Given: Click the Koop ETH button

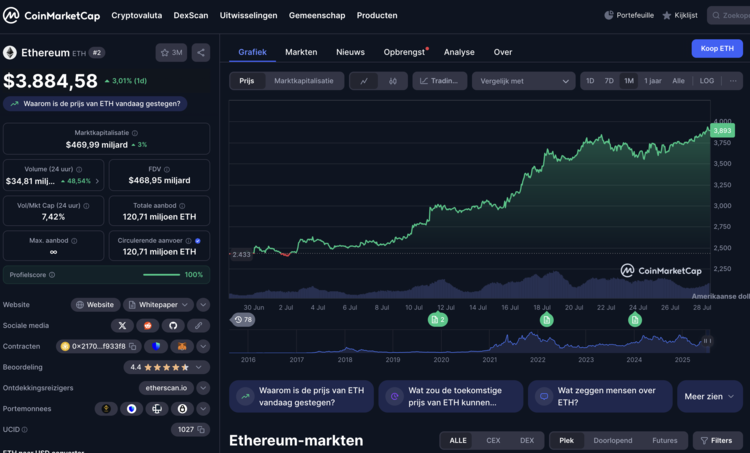Looking at the screenshot, I should 717,48.
